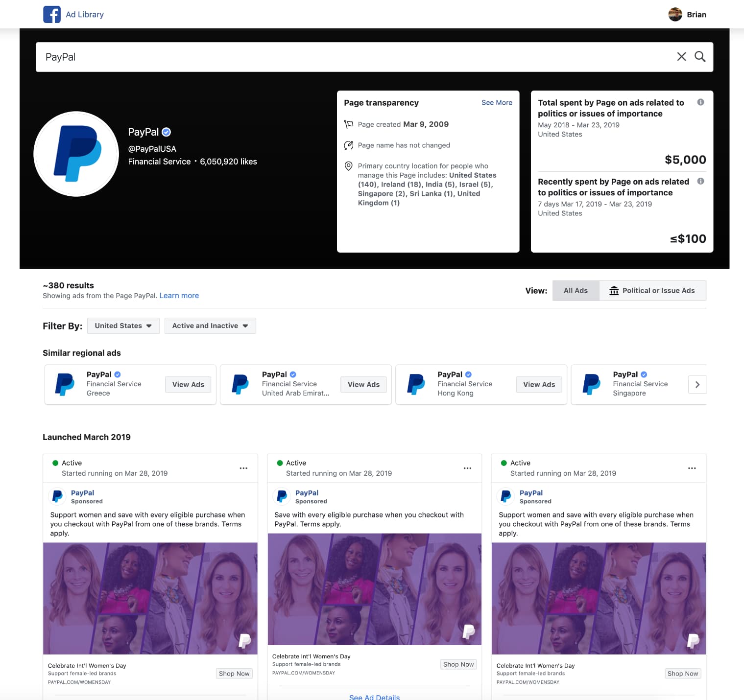This screenshot has height=700, width=744.
Task: Open more options menu on first ad
Action: (243, 468)
